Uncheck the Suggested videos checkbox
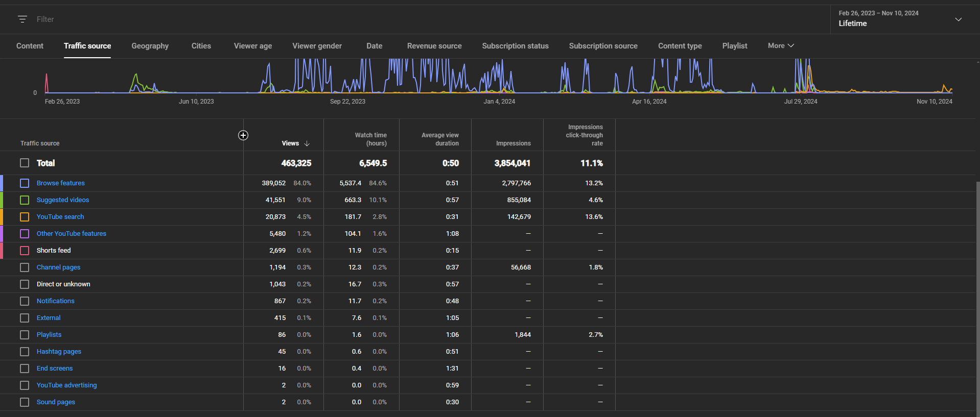This screenshot has height=417, width=980. click(25, 200)
